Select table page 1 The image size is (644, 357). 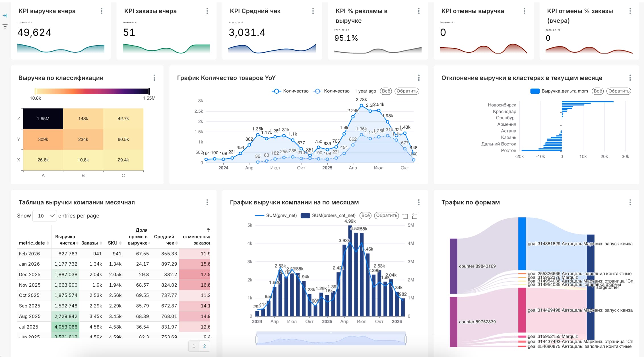[194, 346]
